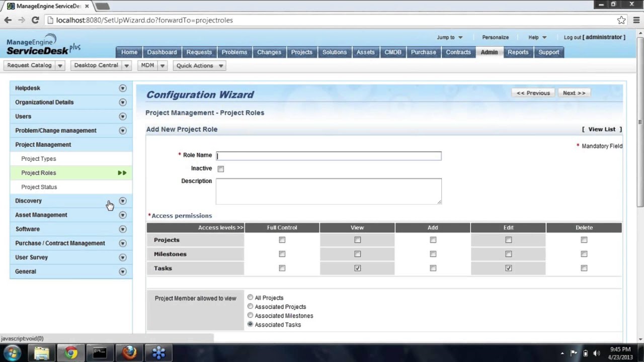Check Delete permission for Milestones
The height and width of the screenshot is (362, 644).
(584, 254)
